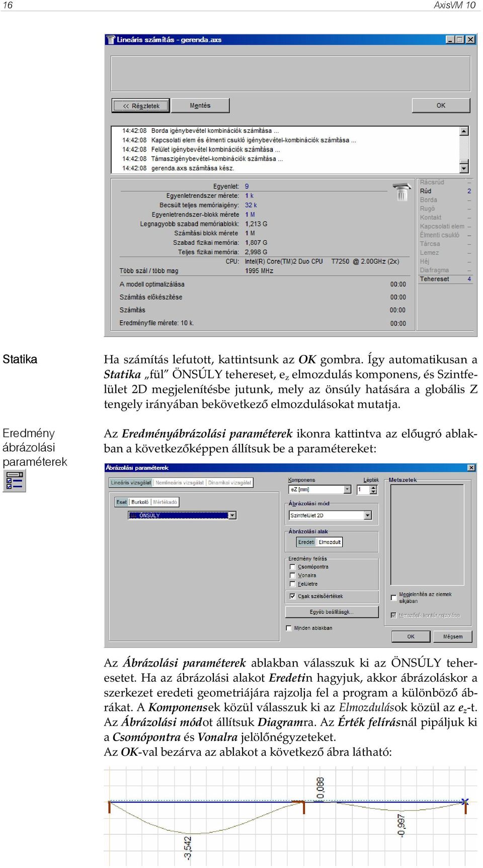Open the Komponens eZ [mm] dropdown
The height and width of the screenshot is (868, 483).
[347, 489]
